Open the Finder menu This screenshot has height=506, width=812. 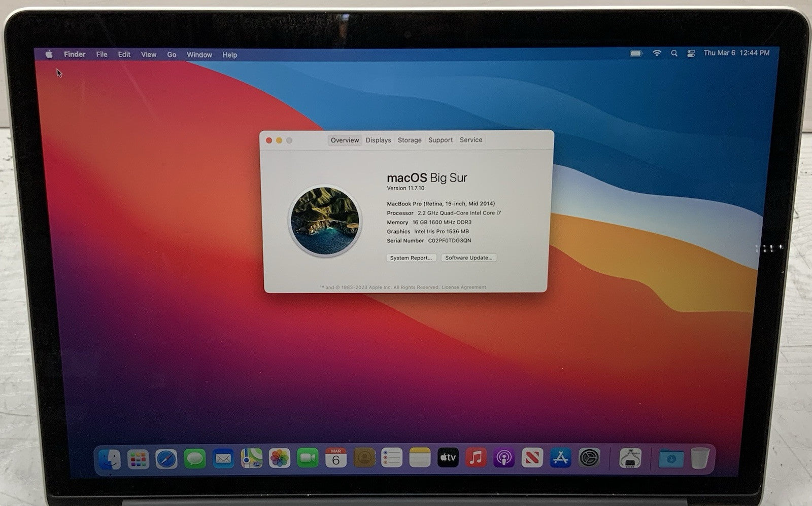(x=75, y=54)
